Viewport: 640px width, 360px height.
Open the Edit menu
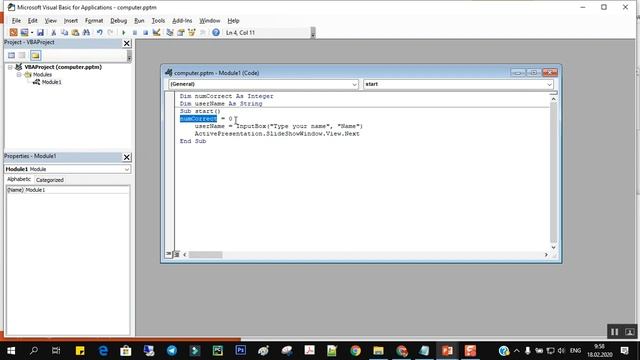[x=33, y=20]
